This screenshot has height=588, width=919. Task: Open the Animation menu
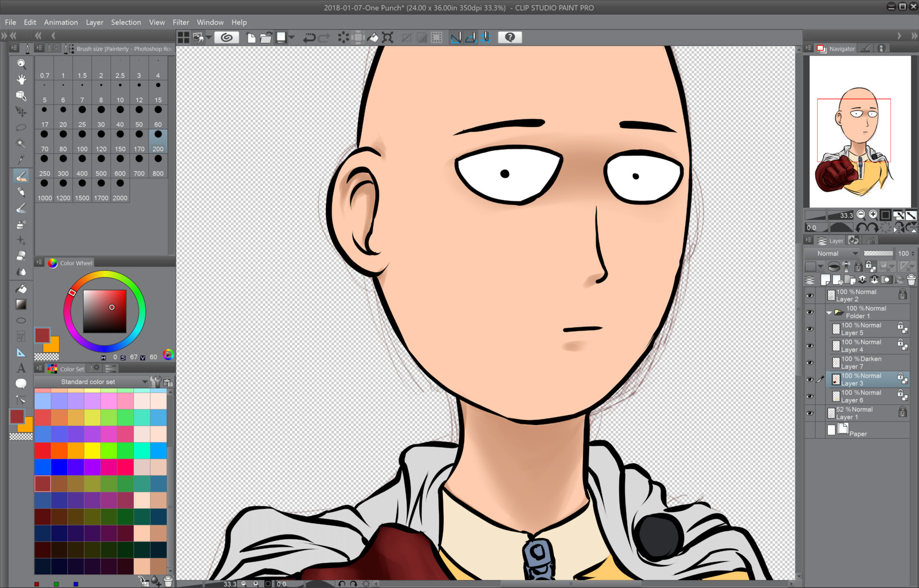tap(61, 22)
